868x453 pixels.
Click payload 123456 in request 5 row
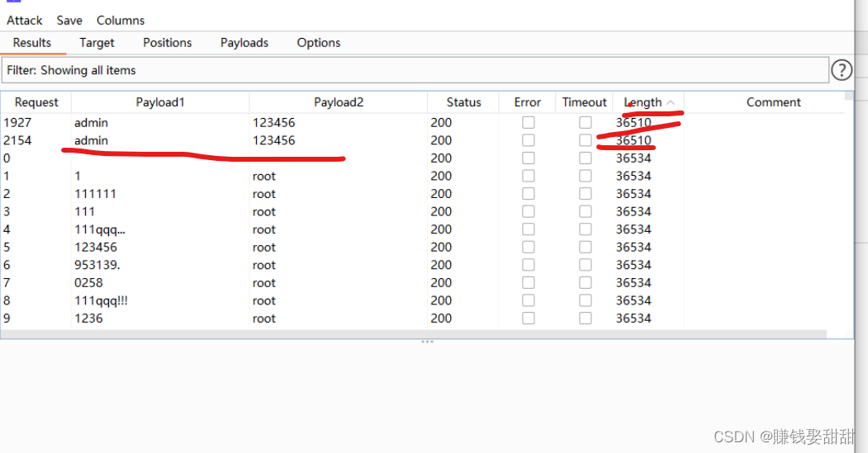(96, 247)
